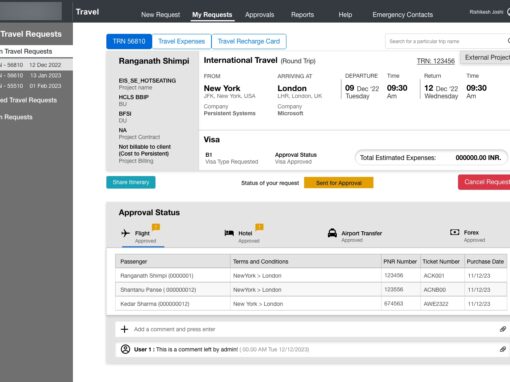Click the New York departure city

pos(222,88)
